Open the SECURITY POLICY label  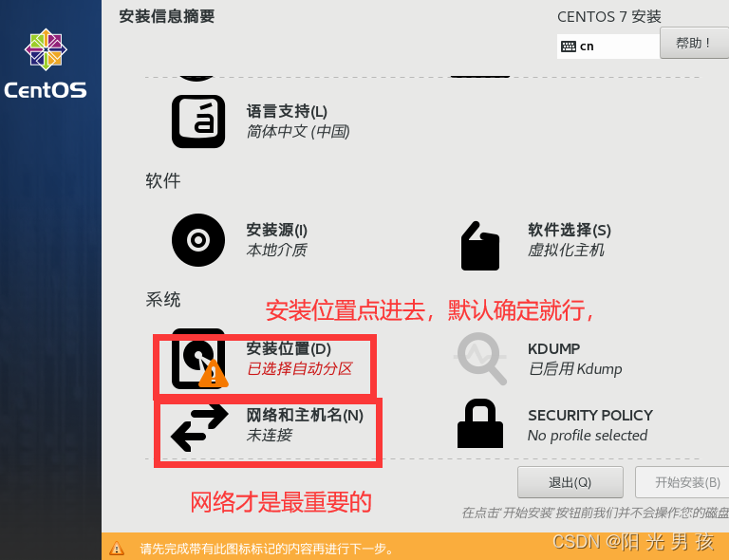pos(590,415)
